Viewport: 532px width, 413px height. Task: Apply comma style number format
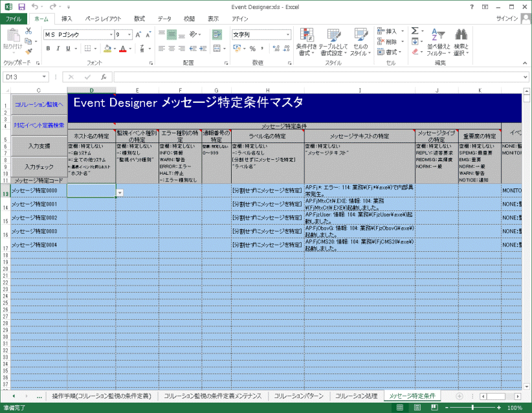262,49
